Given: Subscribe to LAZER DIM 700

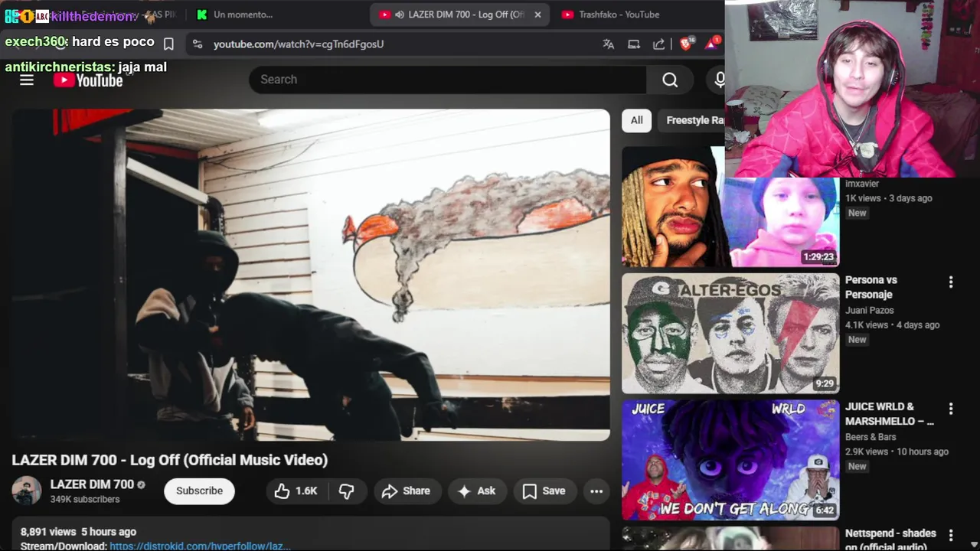Looking at the screenshot, I should tap(199, 491).
